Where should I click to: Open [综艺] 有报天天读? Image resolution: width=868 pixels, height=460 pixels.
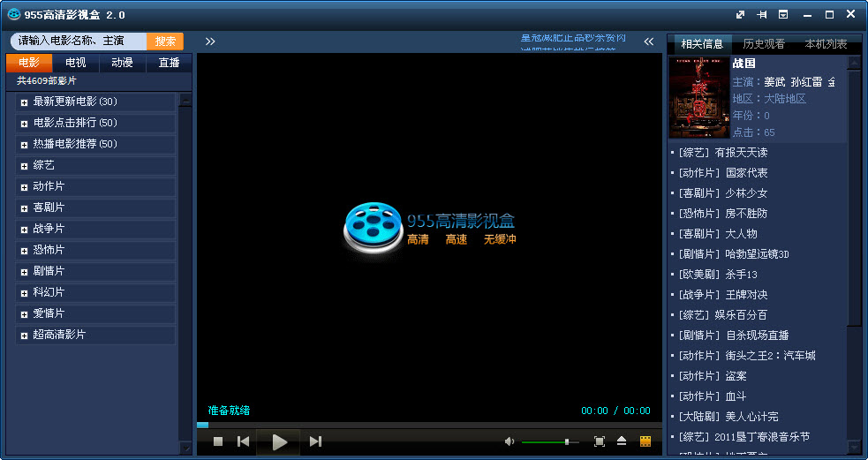pyautogui.click(x=723, y=152)
